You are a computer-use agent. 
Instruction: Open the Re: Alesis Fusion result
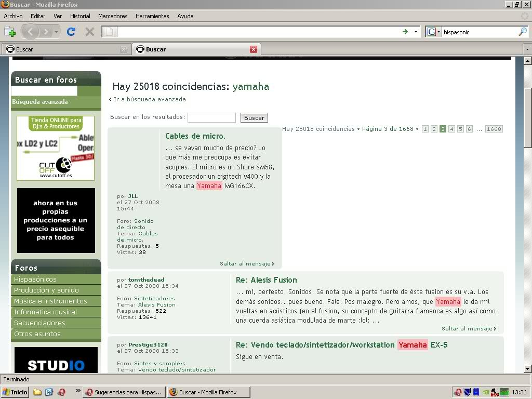pyautogui.click(x=267, y=280)
